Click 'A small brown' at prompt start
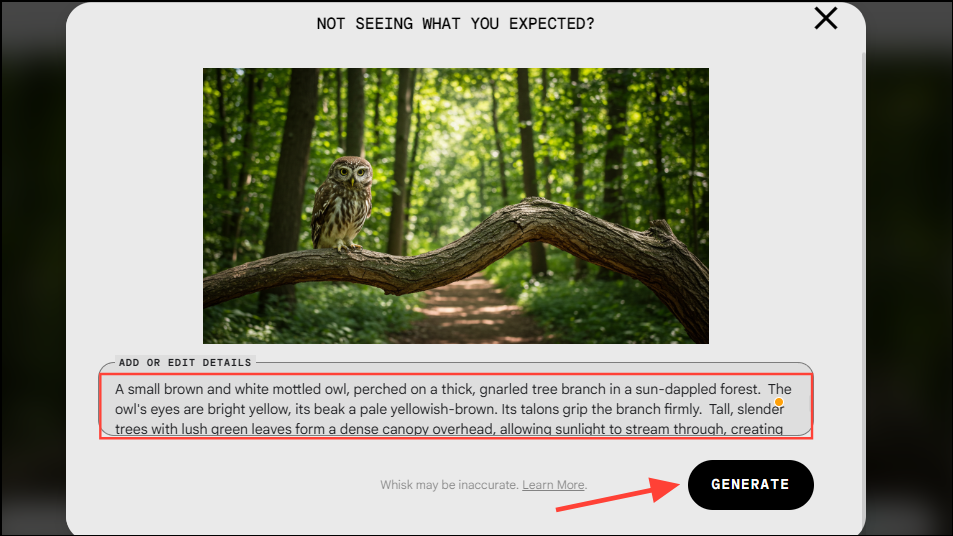Screen dimensions: 953x536 click(x=159, y=389)
